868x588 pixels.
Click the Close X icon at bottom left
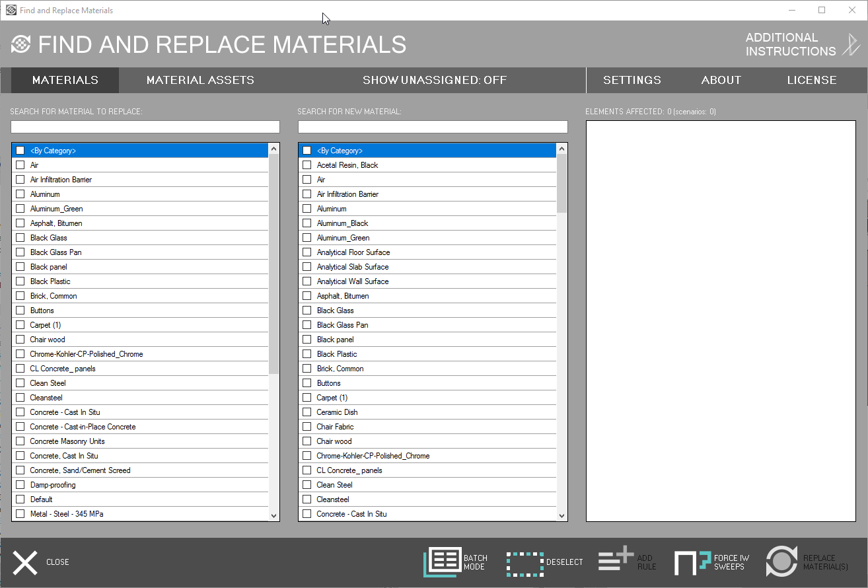tap(25, 562)
